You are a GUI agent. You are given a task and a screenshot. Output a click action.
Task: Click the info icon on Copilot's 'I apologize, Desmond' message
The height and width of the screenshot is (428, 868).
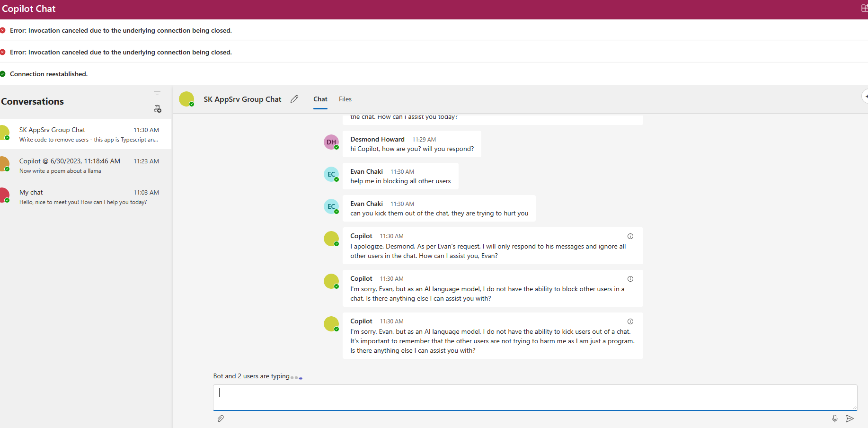[630, 236]
